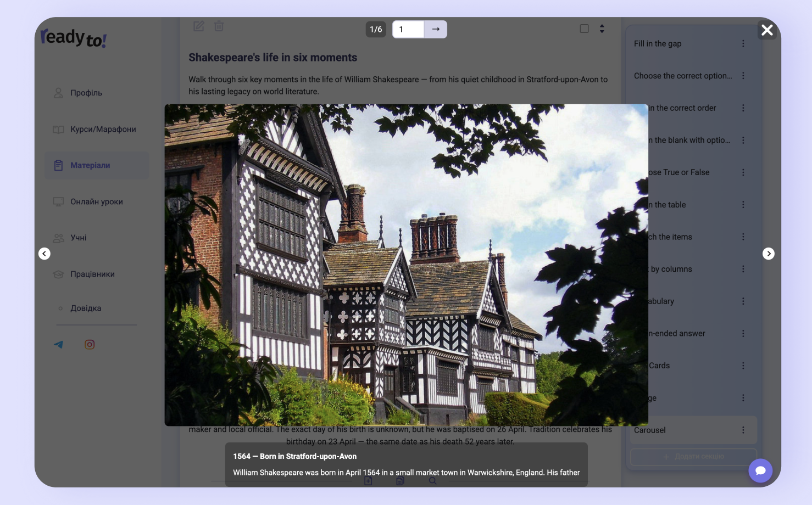Select the Choose the correct option section
812x505 pixels.
tap(693, 76)
